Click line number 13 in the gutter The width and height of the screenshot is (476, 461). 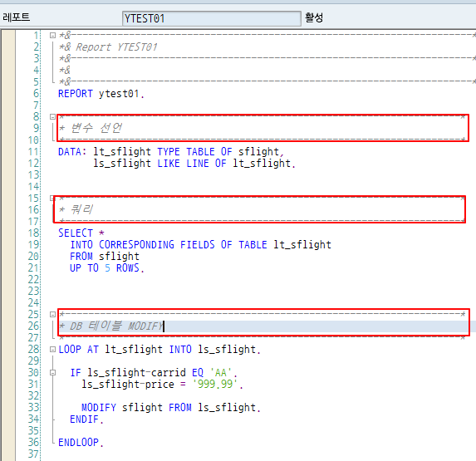(x=34, y=174)
